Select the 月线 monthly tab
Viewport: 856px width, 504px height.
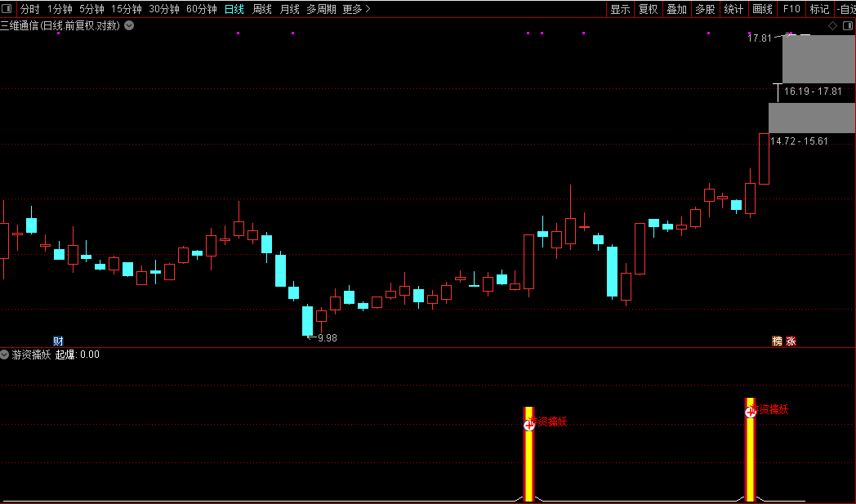tap(289, 9)
